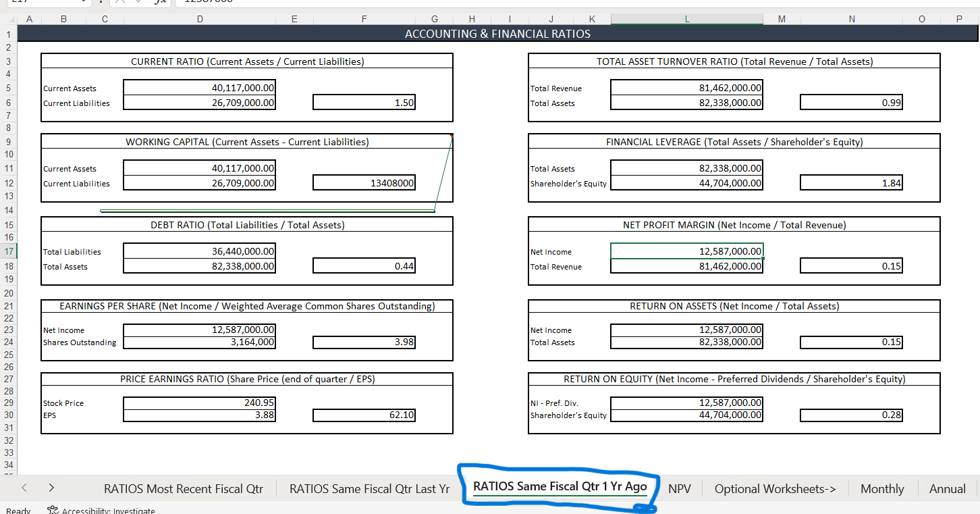Viewport: 980px width, 514px height.
Task: Select the Return on Equity result 0.28
Action: [x=851, y=415]
